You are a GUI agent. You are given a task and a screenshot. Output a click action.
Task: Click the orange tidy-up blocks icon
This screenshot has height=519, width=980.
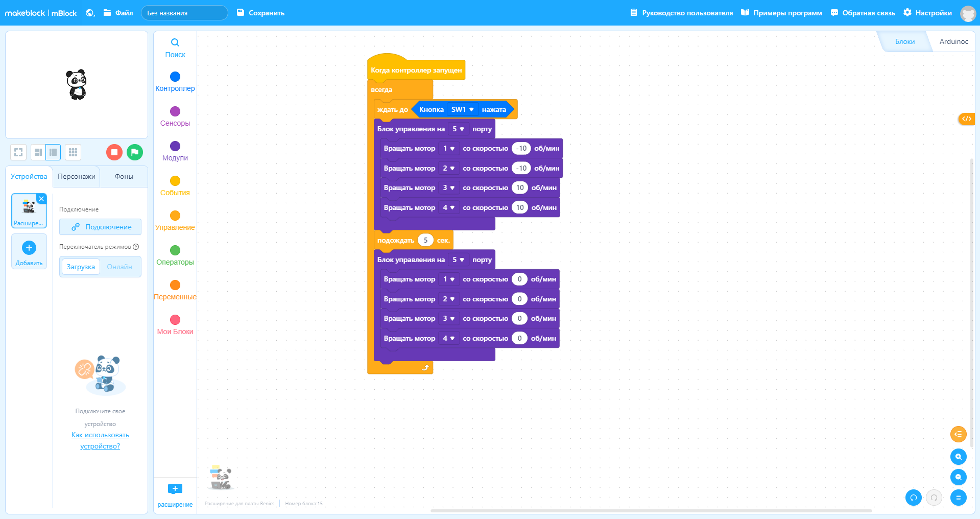(959, 434)
